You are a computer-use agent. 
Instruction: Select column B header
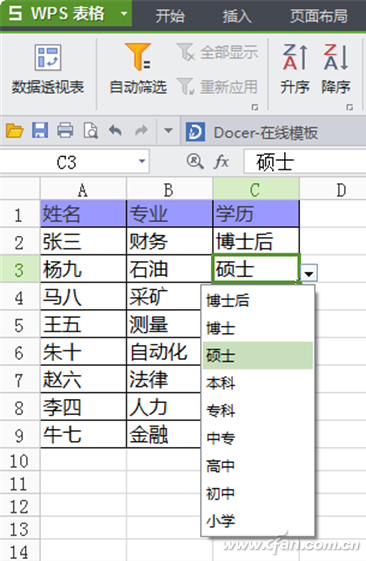(169, 189)
